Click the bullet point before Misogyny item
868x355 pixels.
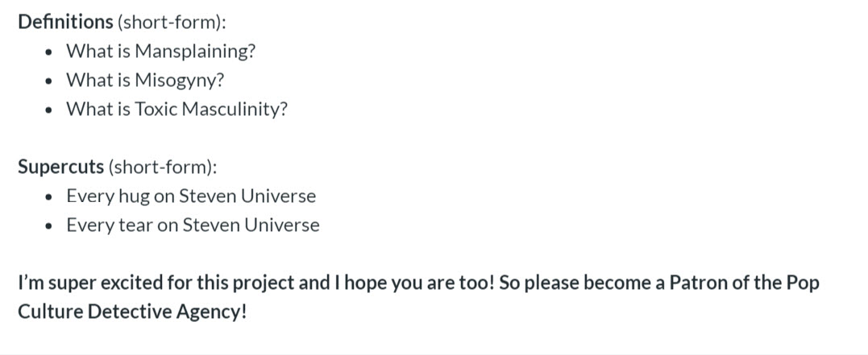point(49,81)
